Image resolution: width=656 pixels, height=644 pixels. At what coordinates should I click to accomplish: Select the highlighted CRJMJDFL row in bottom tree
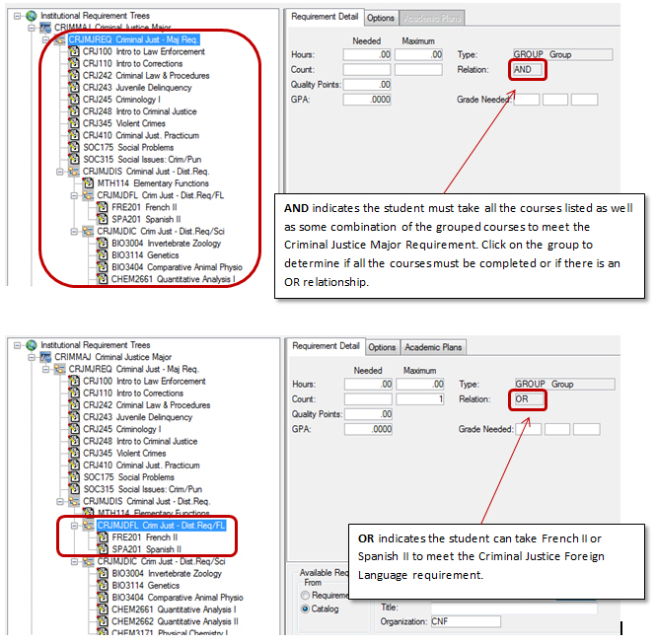pyautogui.click(x=162, y=526)
